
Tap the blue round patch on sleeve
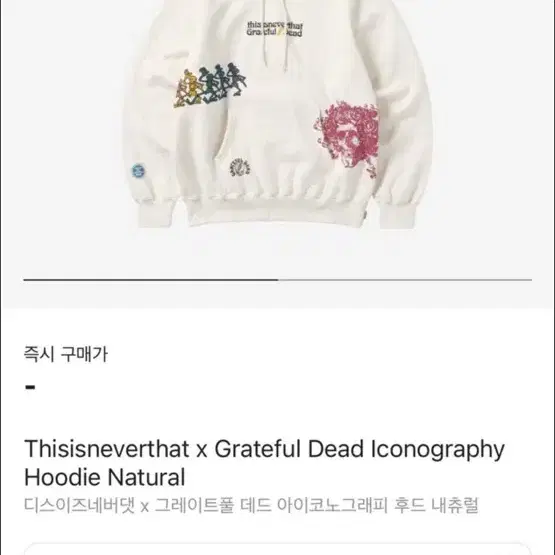point(138,171)
